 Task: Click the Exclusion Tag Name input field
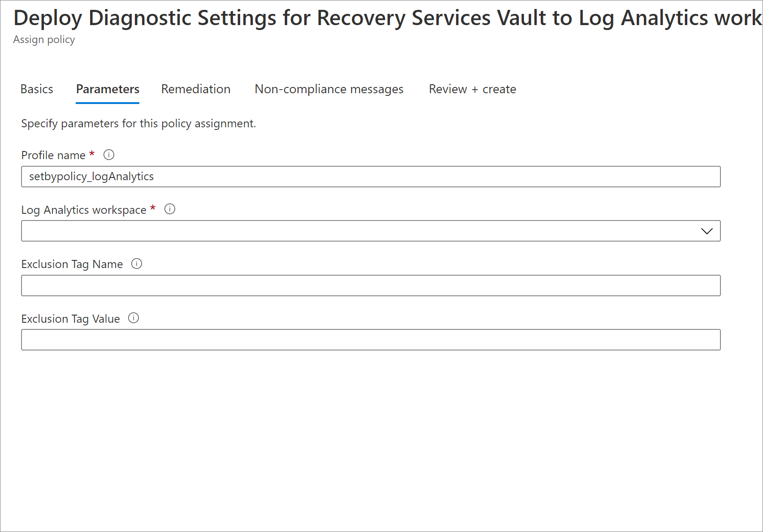tap(371, 285)
